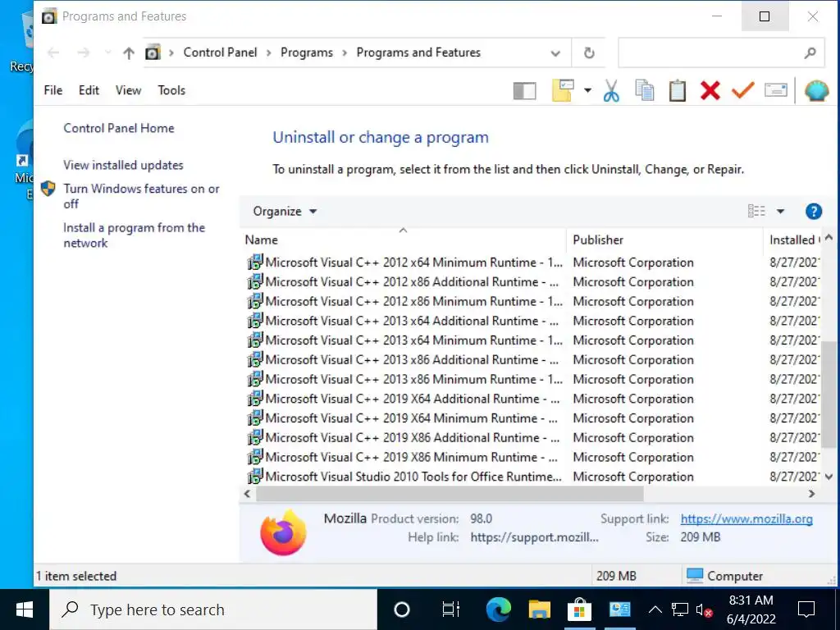Click the vertical scrollbar thumb of program list
840x630 pixels.
(829, 394)
